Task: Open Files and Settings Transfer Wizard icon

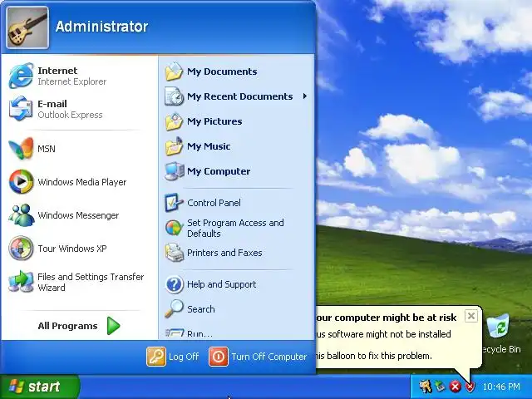Action: pyautogui.click(x=21, y=282)
